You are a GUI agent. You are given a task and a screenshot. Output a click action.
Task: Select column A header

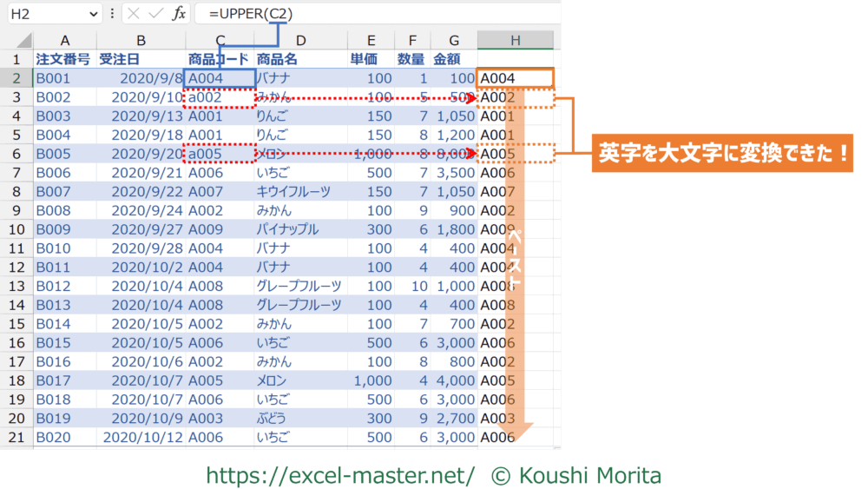coord(65,40)
